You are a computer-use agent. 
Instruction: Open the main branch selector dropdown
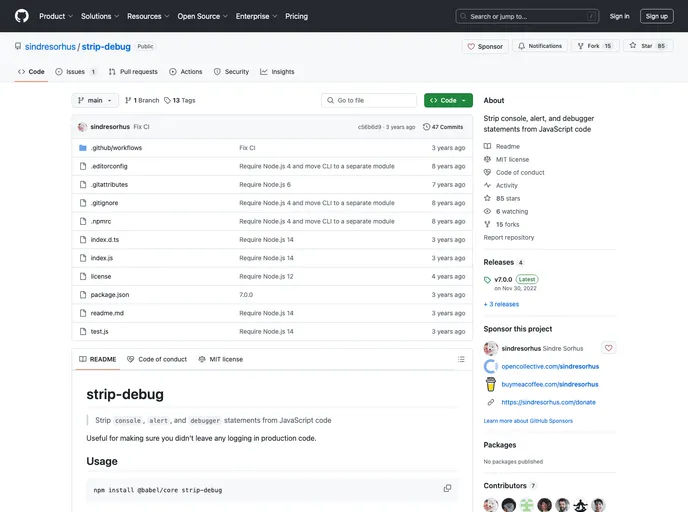tap(95, 100)
